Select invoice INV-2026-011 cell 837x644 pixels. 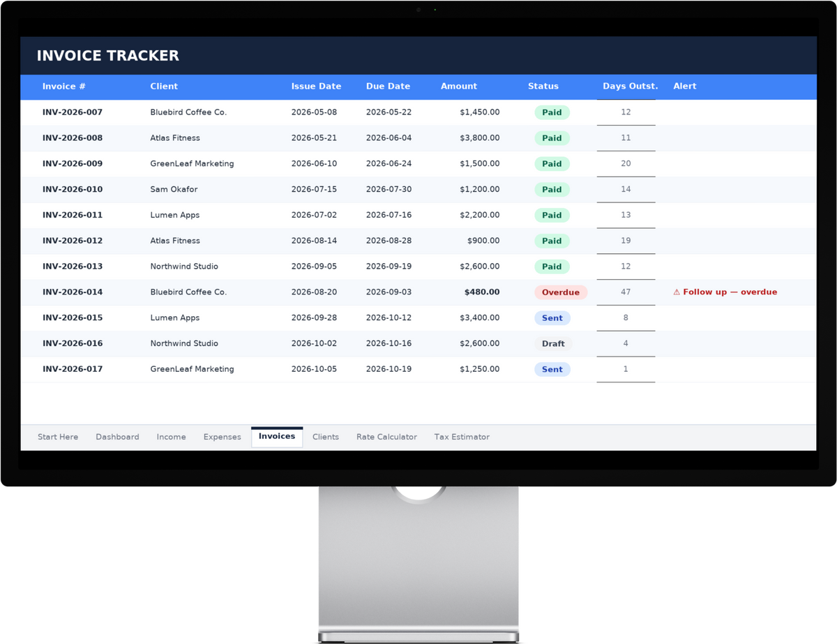point(72,215)
